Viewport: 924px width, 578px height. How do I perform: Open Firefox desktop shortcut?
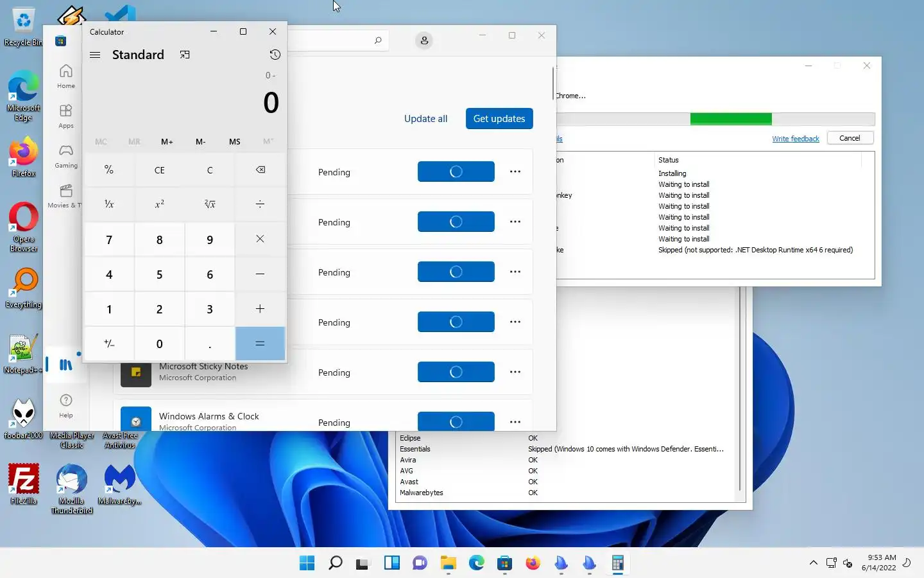click(24, 157)
